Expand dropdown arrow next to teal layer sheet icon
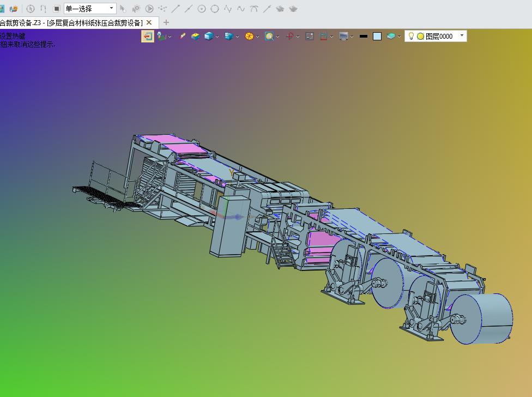The image size is (532, 397). (399, 37)
